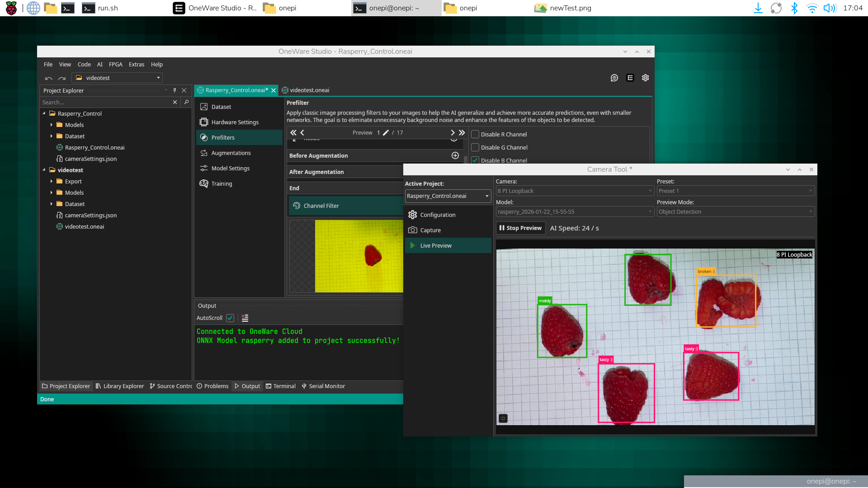Open the Bluetooth icon in the system tray
Viewport: 868px width, 488px height.
pyautogui.click(x=794, y=8)
